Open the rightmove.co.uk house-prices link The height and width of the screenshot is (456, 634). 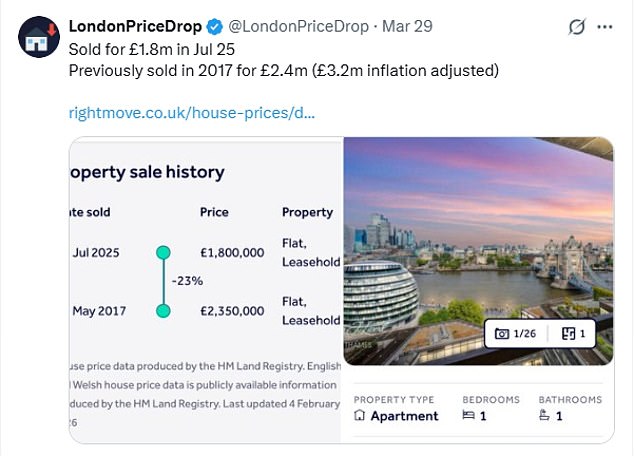click(x=192, y=112)
